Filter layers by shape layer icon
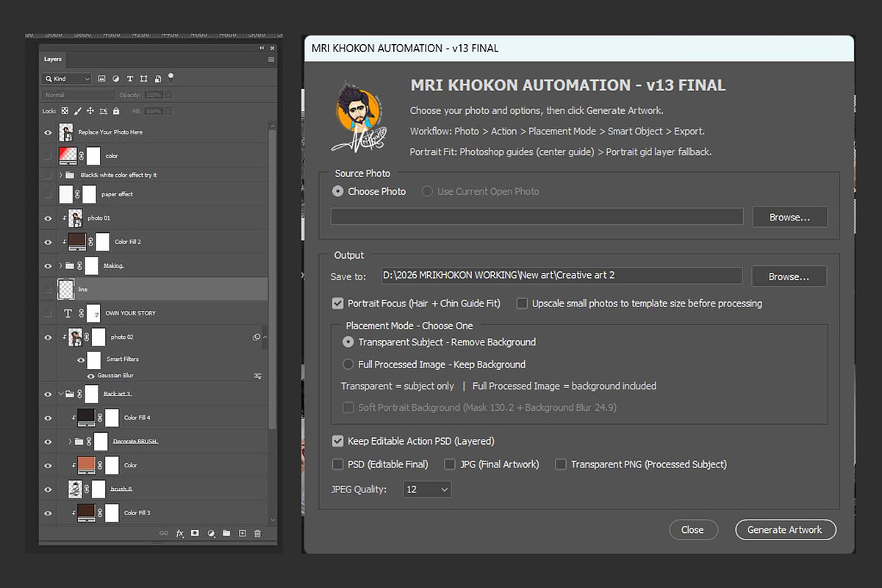The width and height of the screenshot is (882, 588). pos(143,79)
